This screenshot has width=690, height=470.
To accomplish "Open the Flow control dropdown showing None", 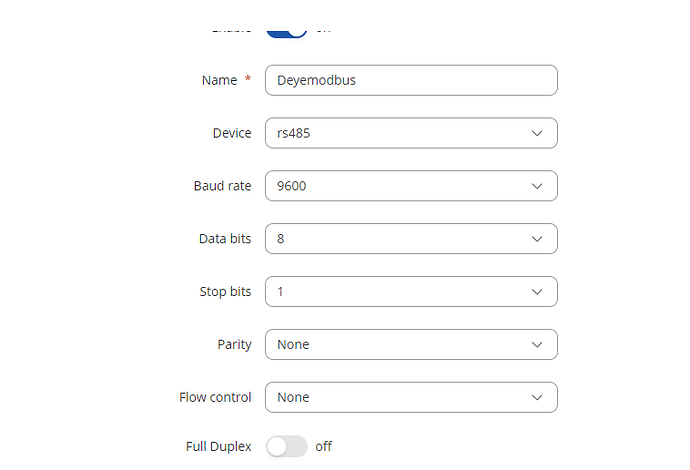I will tap(411, 397).
